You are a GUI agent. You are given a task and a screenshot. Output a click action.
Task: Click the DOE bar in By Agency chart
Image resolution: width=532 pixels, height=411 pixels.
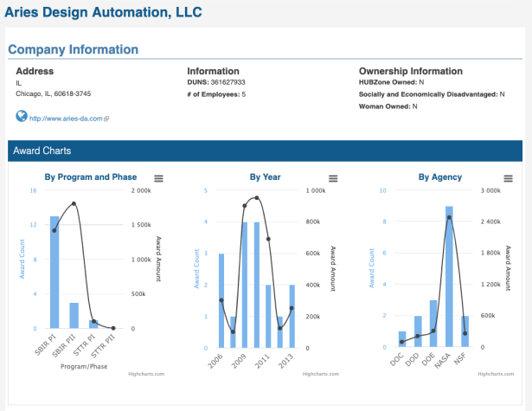tap(433, 324)
